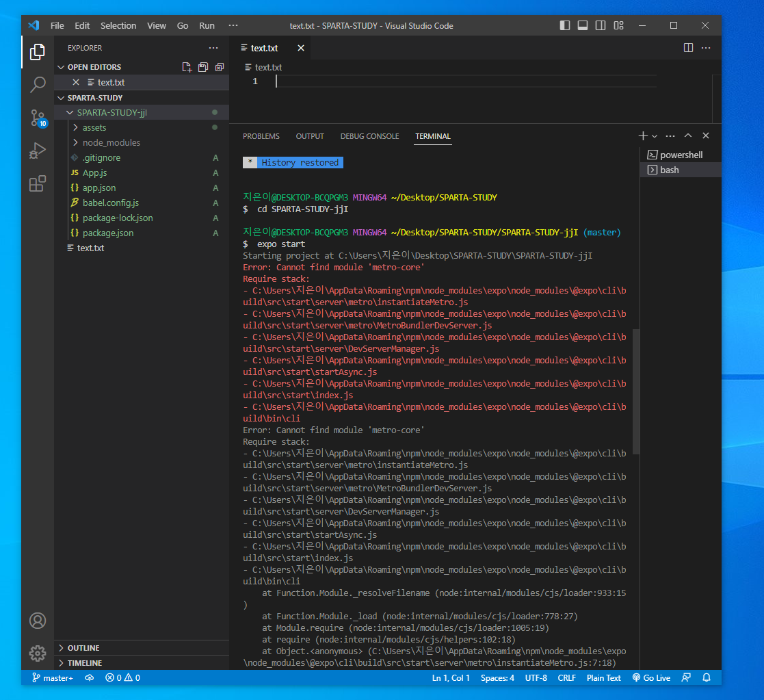Maximize the panel with the up chevron
764x700 pixels.
point(688,136)
